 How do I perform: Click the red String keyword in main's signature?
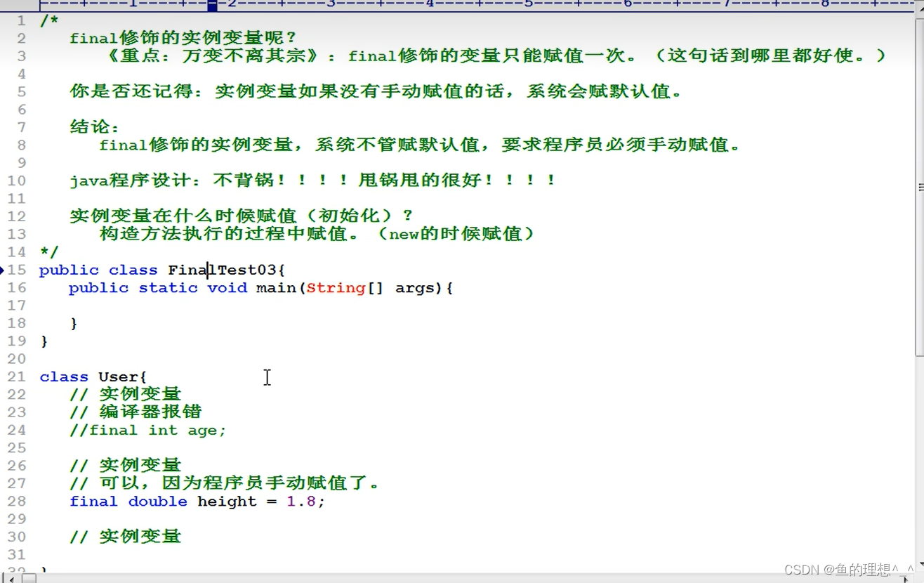point(336,288)
